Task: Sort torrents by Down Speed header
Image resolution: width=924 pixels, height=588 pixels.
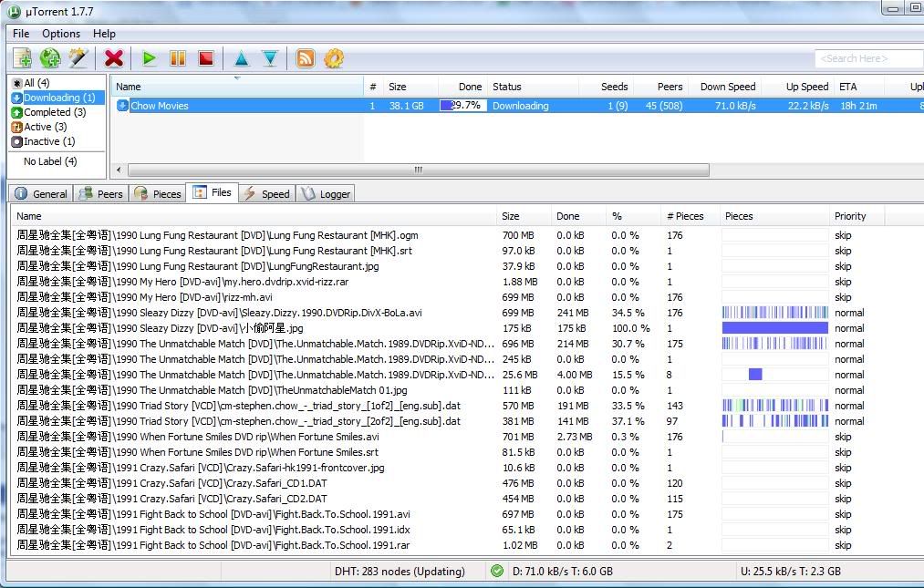Action: (725, 87)
